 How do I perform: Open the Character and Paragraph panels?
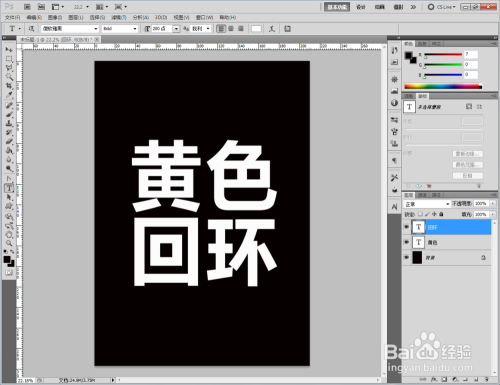(287, 29)
